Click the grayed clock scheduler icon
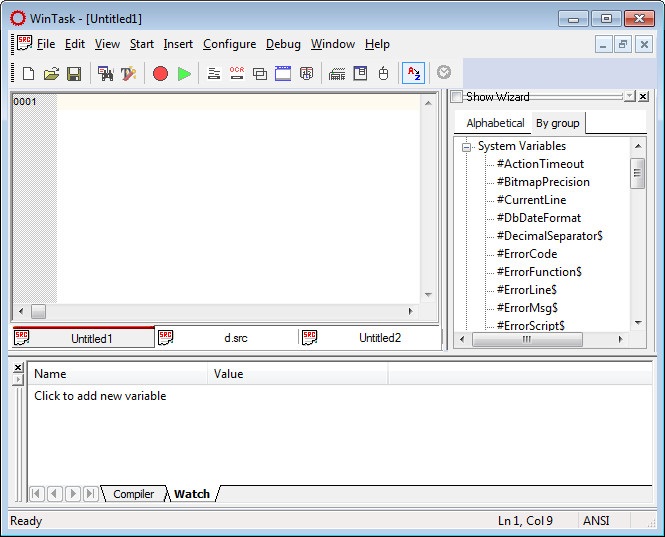665x537 pixels. coord(444,72)
